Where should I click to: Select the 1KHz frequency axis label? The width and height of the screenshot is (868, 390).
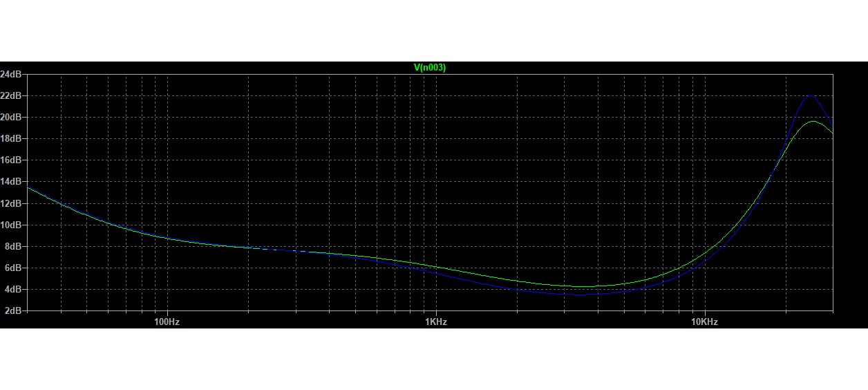pyautogui.click(x=435, y=322)
